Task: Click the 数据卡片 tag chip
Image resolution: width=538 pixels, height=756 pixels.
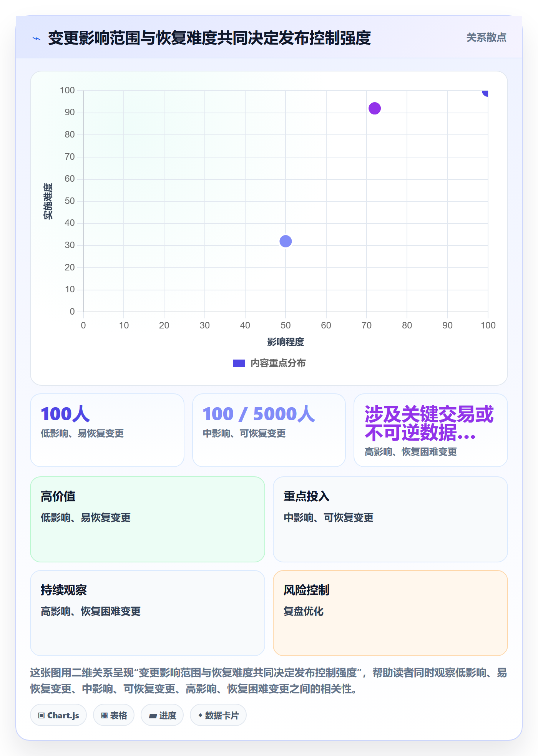Action: (218, 715)
